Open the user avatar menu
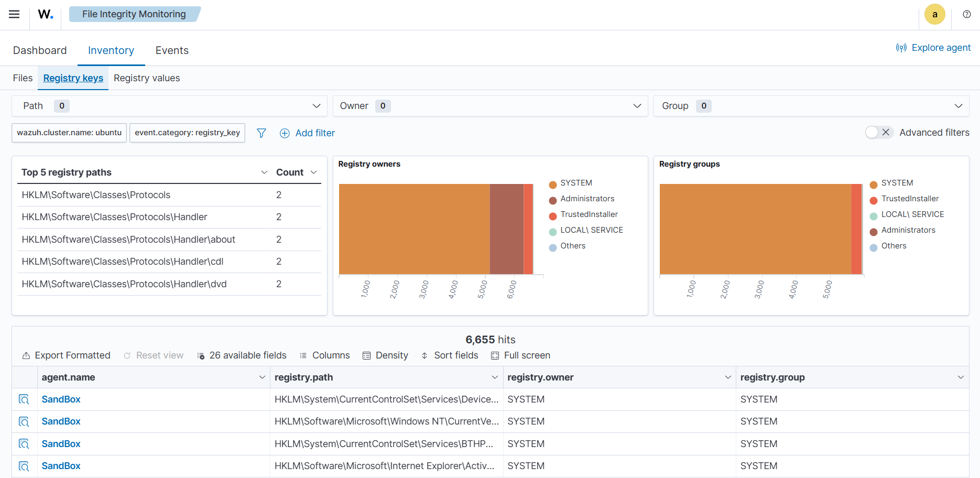 pos(934,15)
